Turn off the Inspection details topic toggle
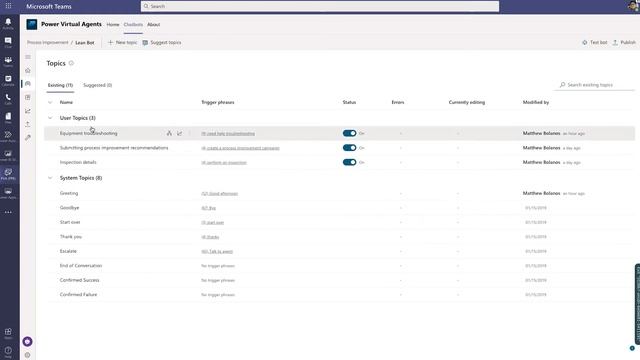The image size is (640, 360). [x=349, y=162]
